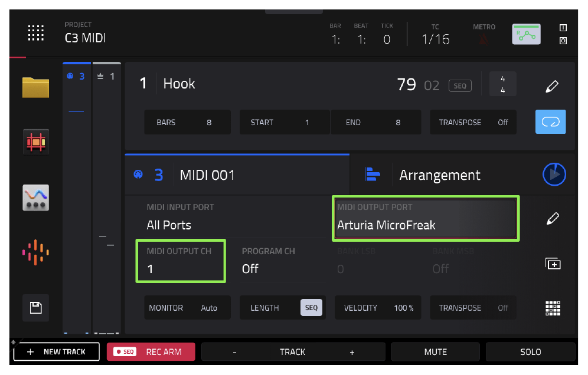Click the Track minus button

coord(234,352)
